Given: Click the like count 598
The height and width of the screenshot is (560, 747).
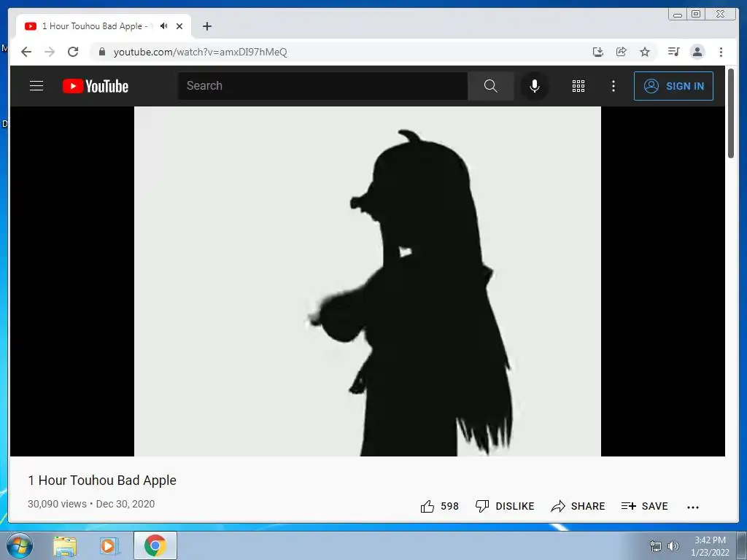Looking at the screenshot, I should [449, 506].
